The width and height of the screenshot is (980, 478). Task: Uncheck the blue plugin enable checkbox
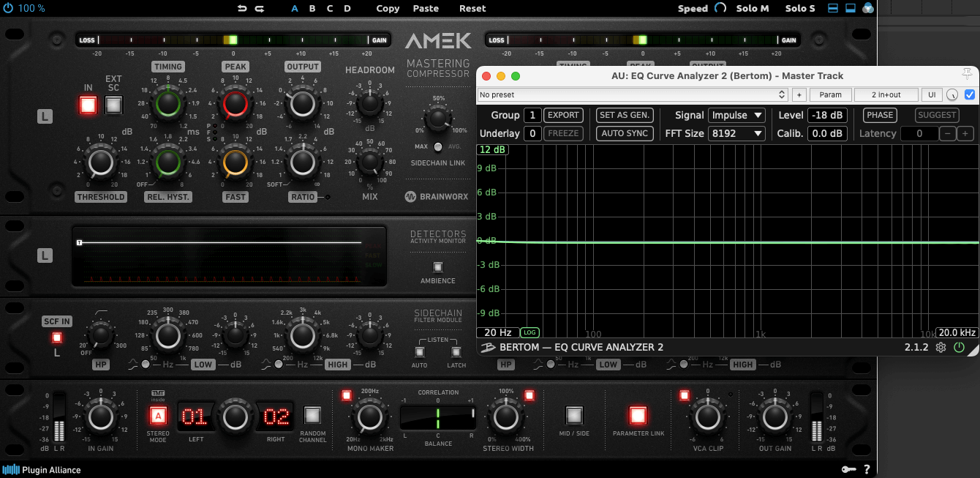click(x=970, y=94)
